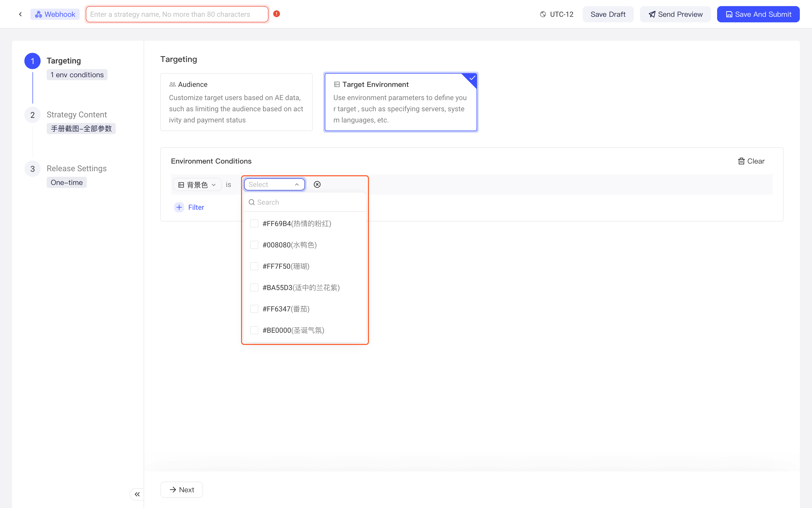The image size is (812, 508).
Task: Check the #FF7F50(珊瑚) option
Action: click(x=254, y=266)
